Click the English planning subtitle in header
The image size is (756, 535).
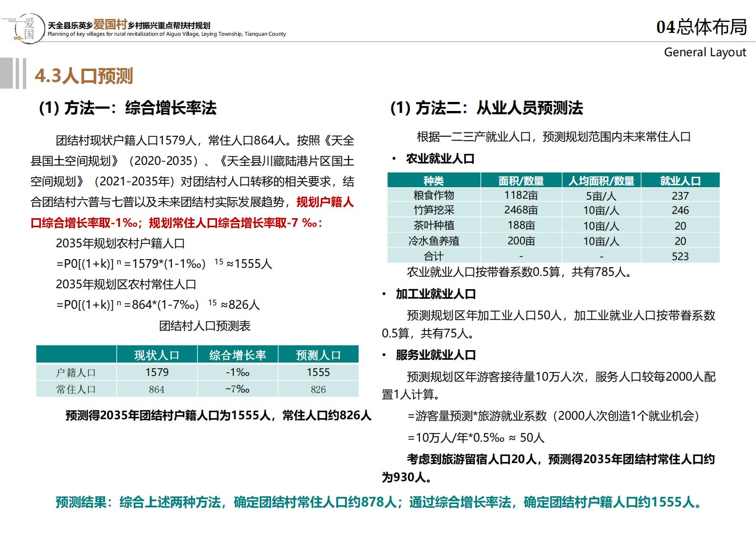point(167,34)
